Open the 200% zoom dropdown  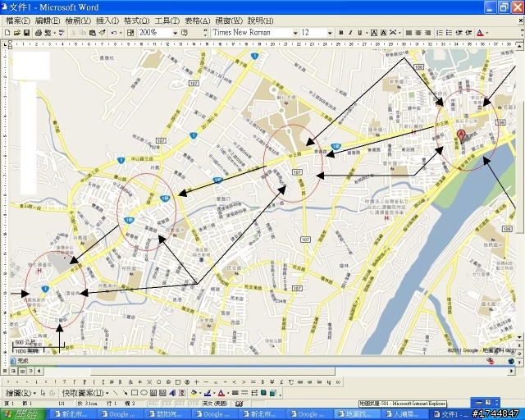[x=175, y=33]
